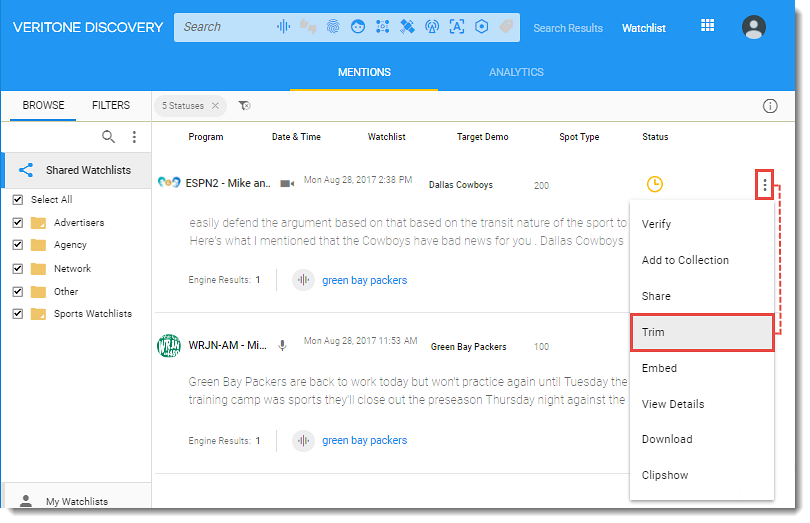Click the Status column header

(655, 137)
